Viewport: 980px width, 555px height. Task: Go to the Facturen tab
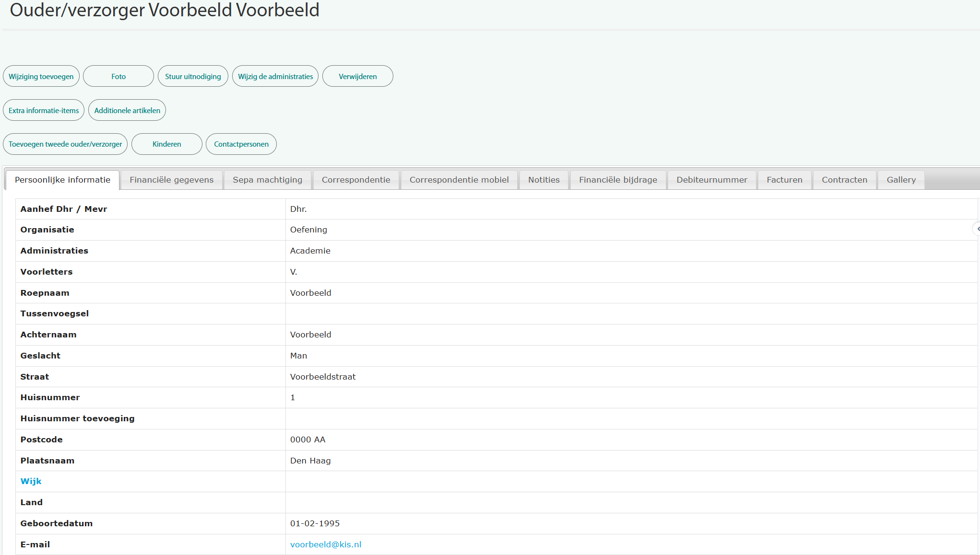[x=784, y=180]
